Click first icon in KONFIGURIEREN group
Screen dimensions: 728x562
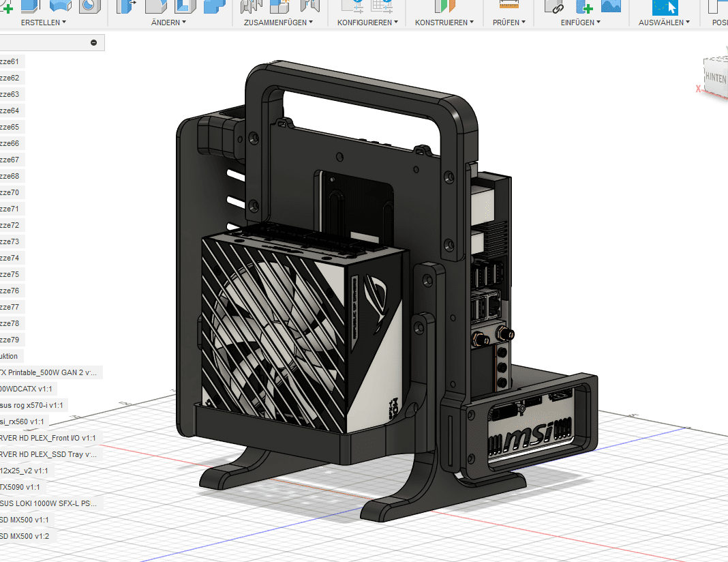pos(352,5)
